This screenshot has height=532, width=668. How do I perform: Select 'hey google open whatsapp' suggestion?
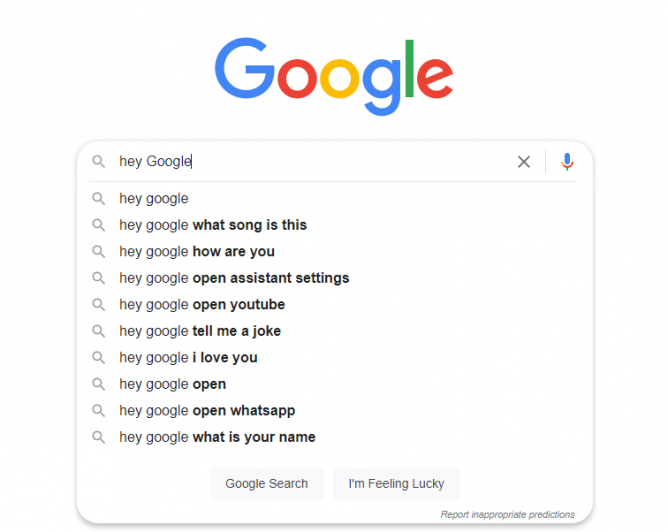pyautogui.click(x=334, y=410)
